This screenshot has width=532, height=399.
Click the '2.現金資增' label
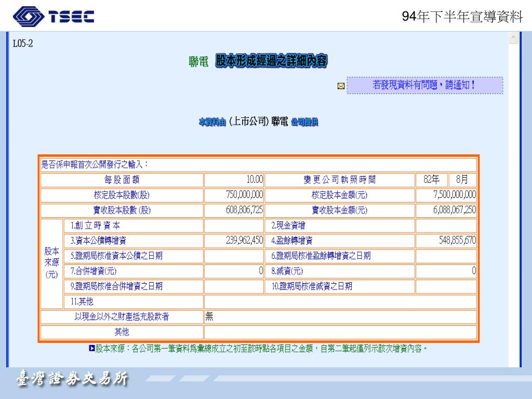click(x=288, y=225)
